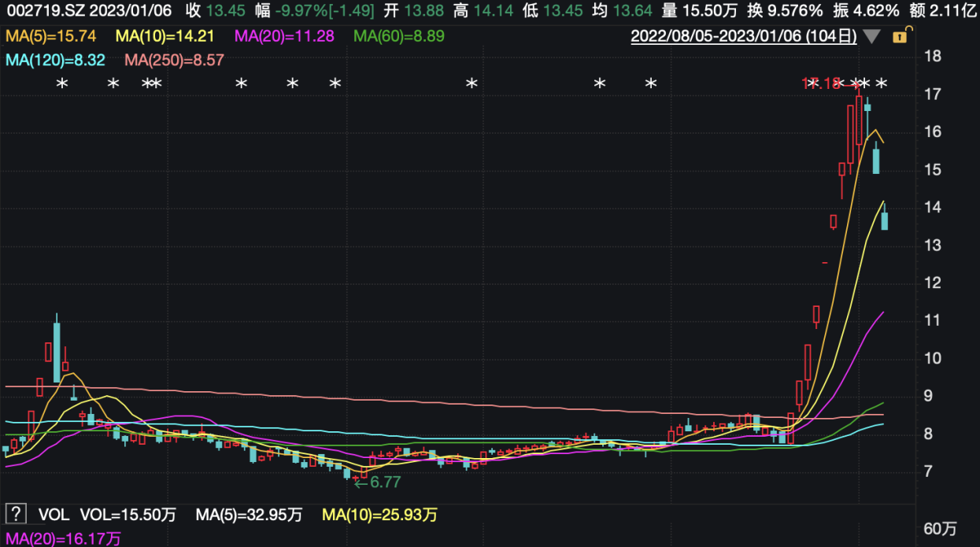This screenshot has height=547, width=980.
Task: Click the leftmost asterisk event marker
Action: (x=64, y=83)
